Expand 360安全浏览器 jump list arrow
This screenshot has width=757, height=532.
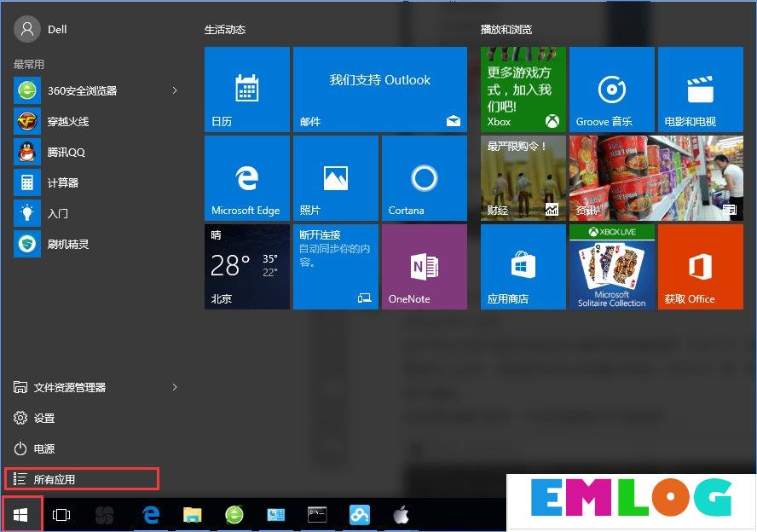[175, 90]
